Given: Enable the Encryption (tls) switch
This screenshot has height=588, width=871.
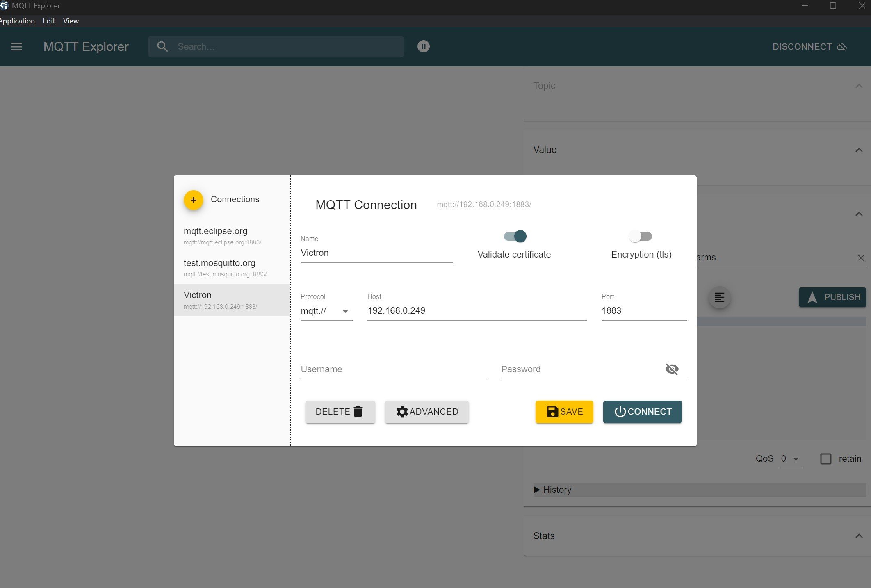Looking at the screenshot, I should [x=641, y=236].
